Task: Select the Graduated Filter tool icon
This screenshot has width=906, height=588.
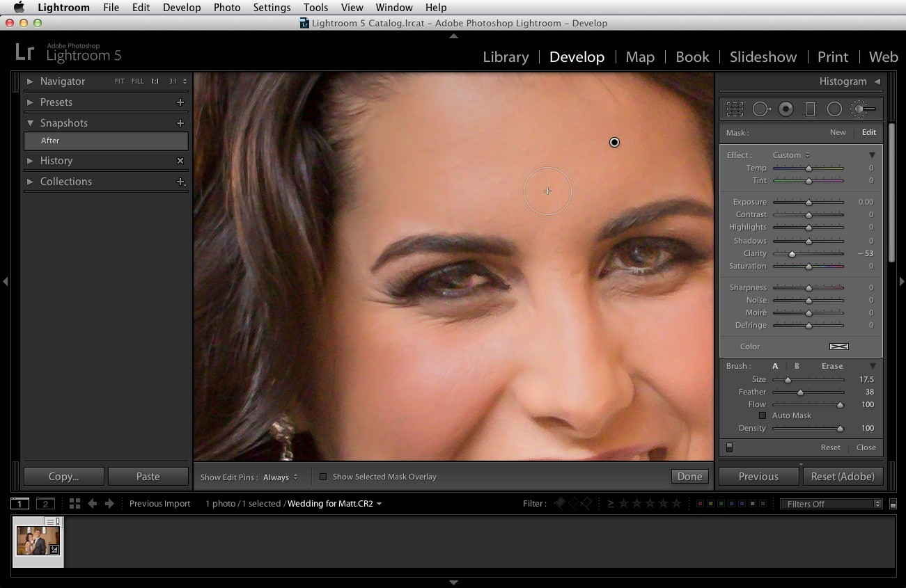Action: [x=810, y=109]
